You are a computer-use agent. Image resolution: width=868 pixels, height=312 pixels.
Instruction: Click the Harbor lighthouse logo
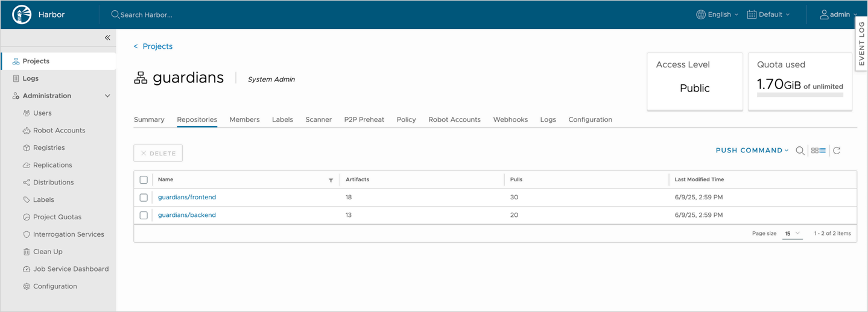[x=22, y=14]
